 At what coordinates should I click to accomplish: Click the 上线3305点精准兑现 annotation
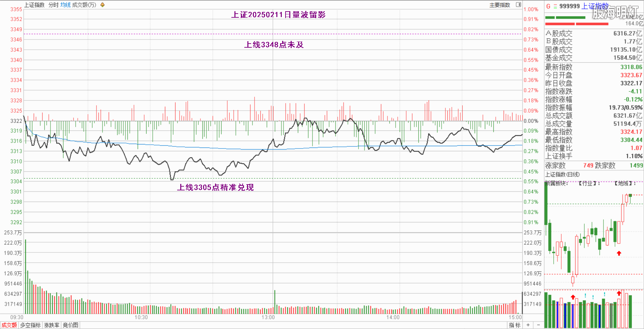click(x=215, y=187)
